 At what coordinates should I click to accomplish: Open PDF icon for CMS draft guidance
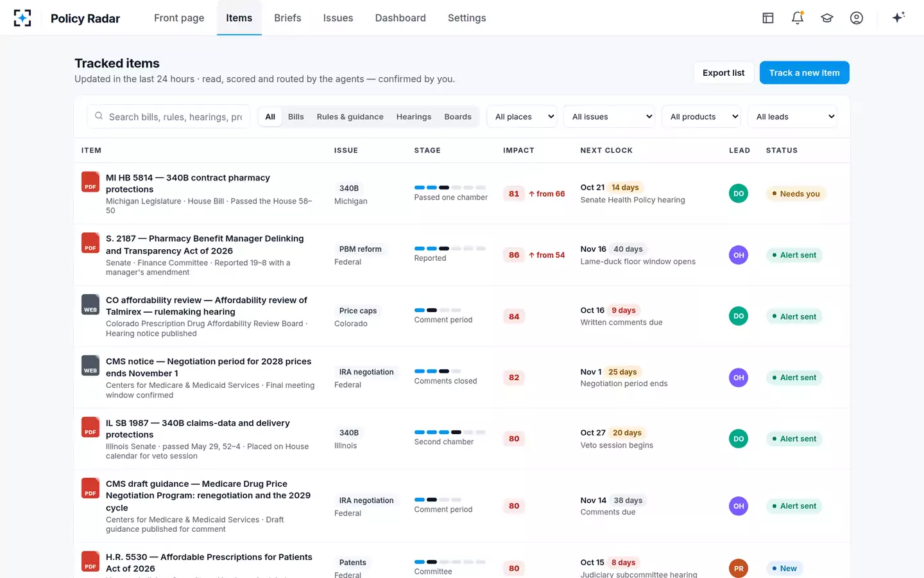coord(90,488)
